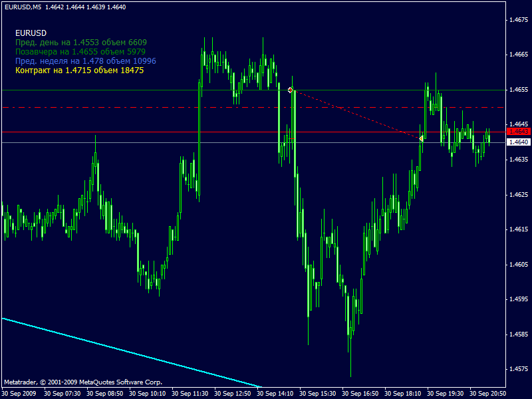Click the '30 Sep 07:30' time label

coord(63,394)
